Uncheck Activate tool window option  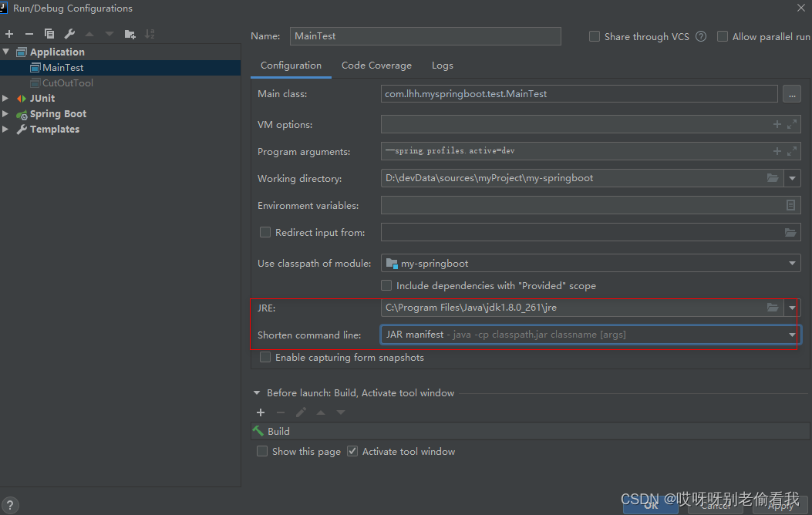coord(352,451)
